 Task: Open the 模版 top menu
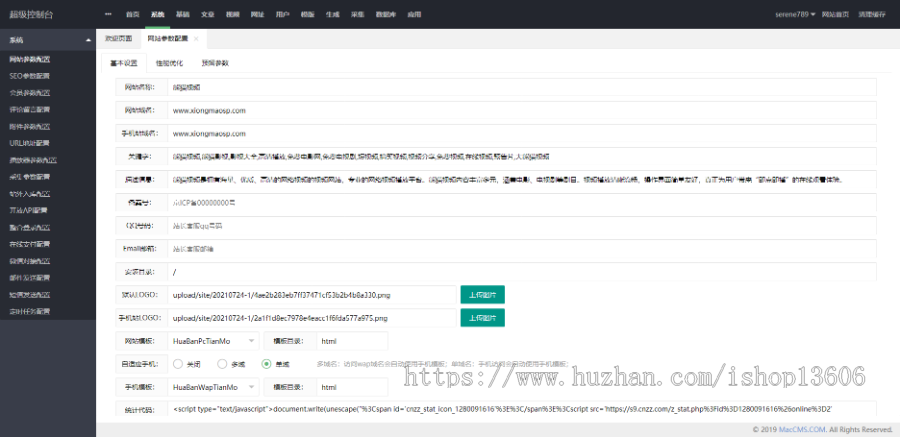click(x=307, y=14)
